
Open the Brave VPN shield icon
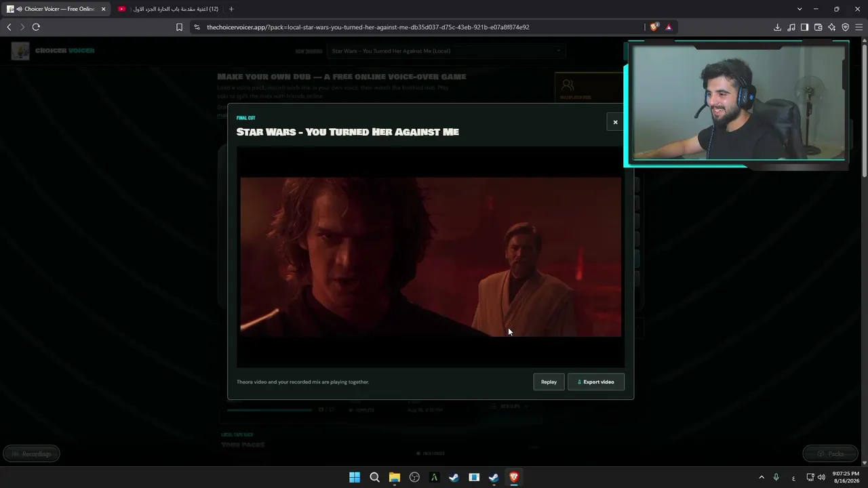tap(845, 27)
